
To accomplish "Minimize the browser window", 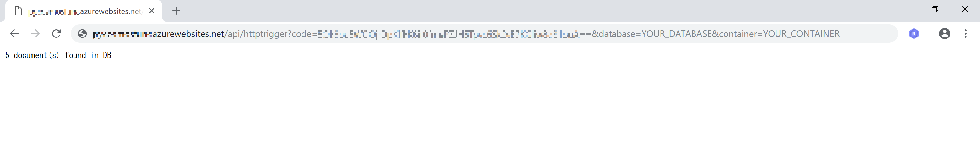I will (905, 9).
